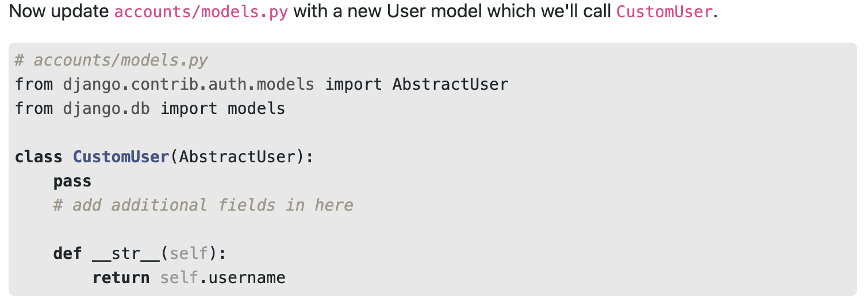Click the blue CustomUser class name in the code
The image size is (868, 305).
coord(121,157)
